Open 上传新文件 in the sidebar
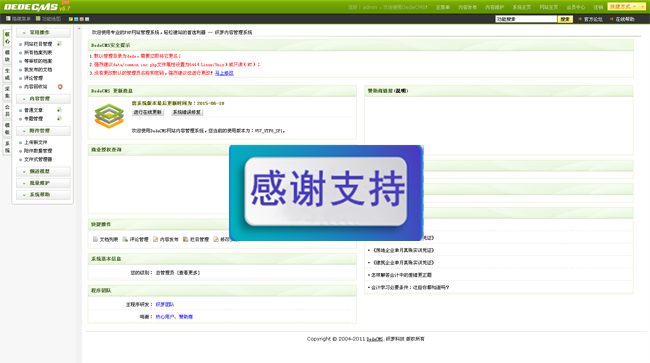 35,142
